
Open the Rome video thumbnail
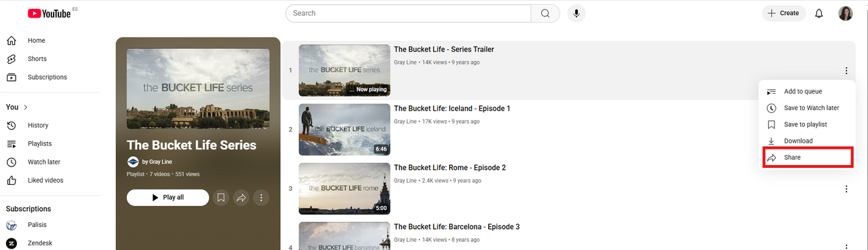pos(344,188)
